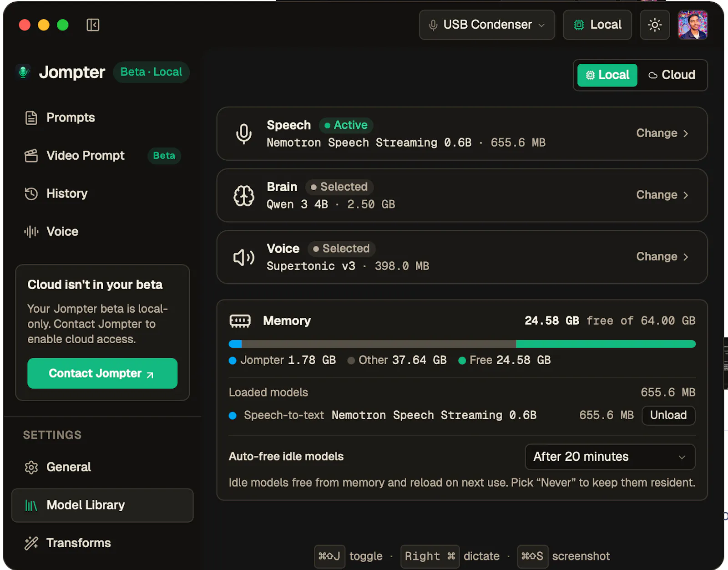The width and height of the screenshot is (728, 570).
Task: Unload the Nemotron speech model
Action: (x=668, y=415)
